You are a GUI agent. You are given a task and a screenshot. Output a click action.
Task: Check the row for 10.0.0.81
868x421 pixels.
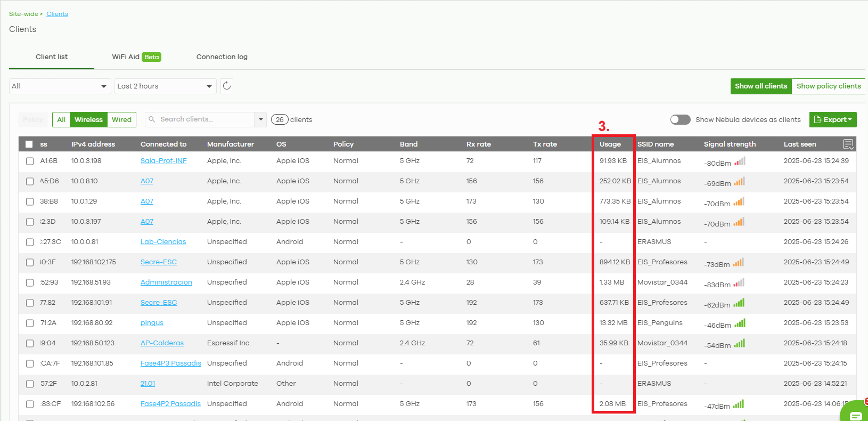pyautogui.click(x=30, y=242)
